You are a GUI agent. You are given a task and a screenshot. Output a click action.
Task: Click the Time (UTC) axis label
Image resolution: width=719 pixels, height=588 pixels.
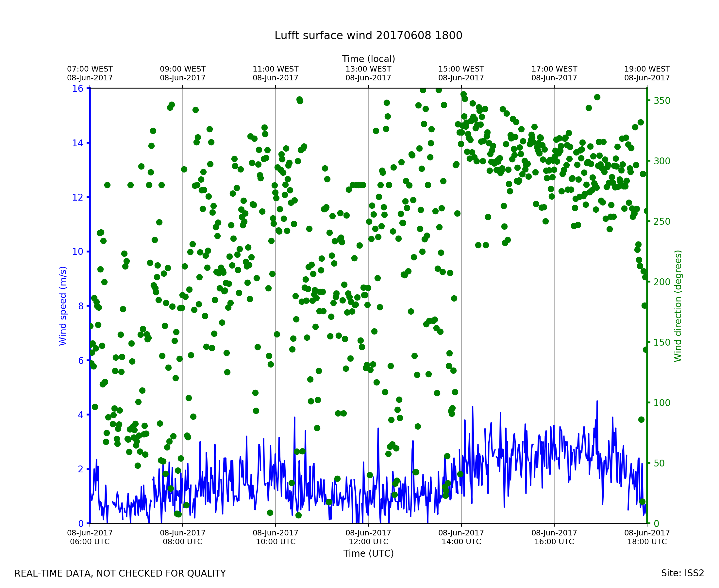[368, 553]
